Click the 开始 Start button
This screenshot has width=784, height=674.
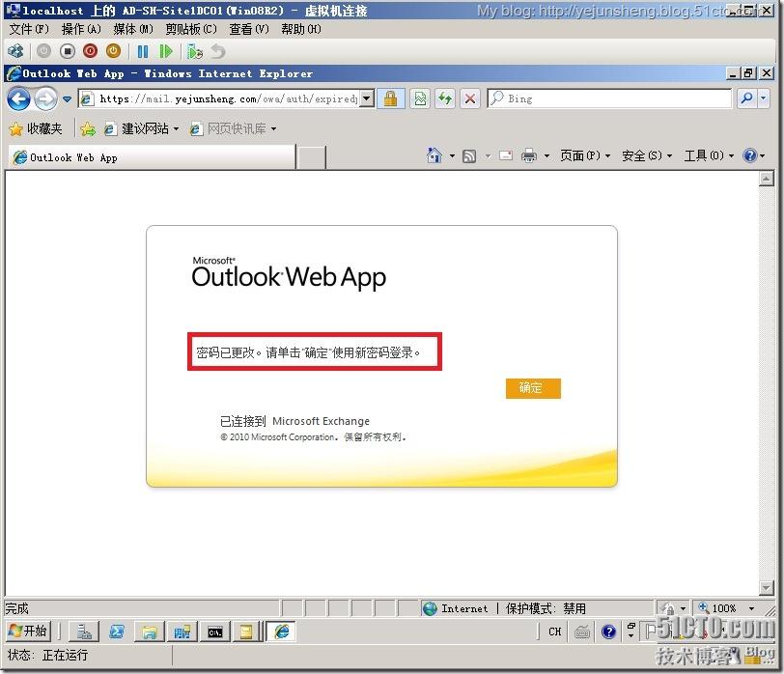coord(28,632)
